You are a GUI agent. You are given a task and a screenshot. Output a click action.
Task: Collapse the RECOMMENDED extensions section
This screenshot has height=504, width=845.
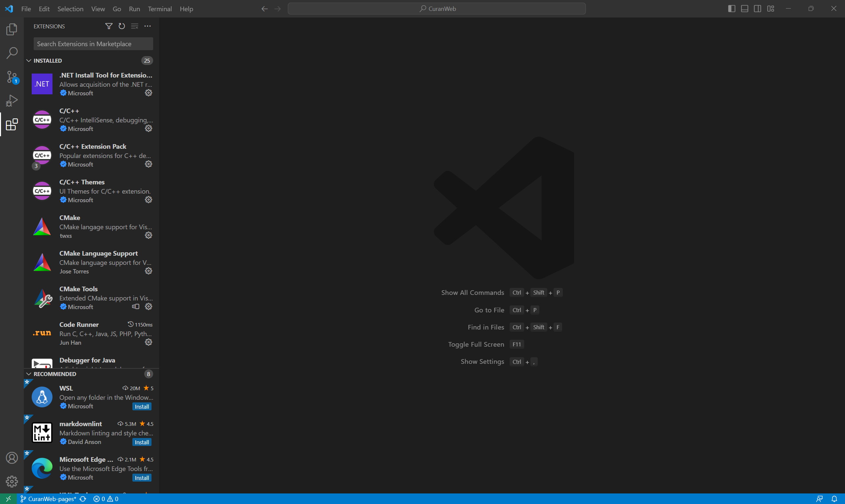coord(28,374)
